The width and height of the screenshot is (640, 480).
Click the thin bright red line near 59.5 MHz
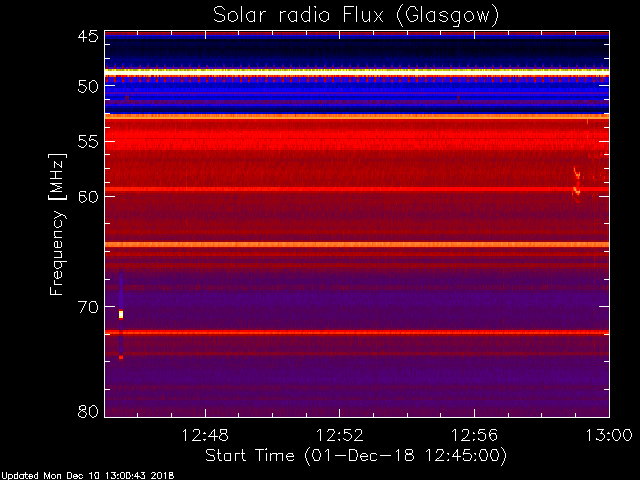[357, 189]
